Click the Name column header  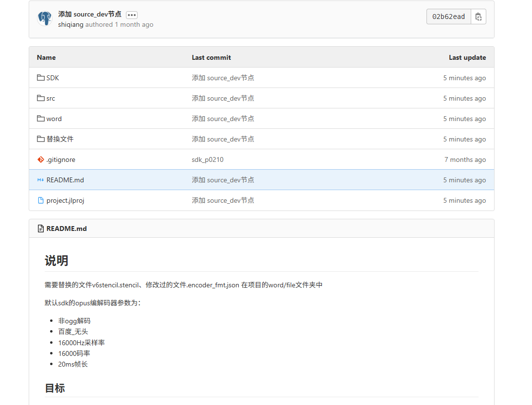(x=46, y=58)
